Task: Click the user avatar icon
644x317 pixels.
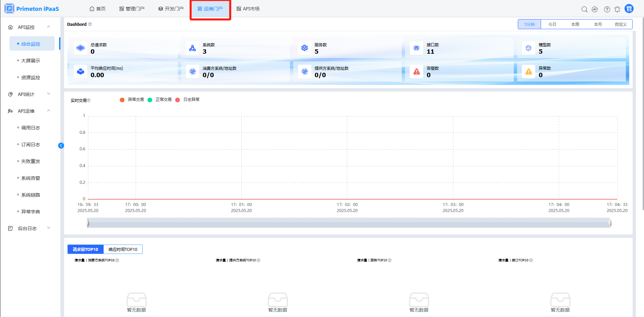Action: pos(629,9)
